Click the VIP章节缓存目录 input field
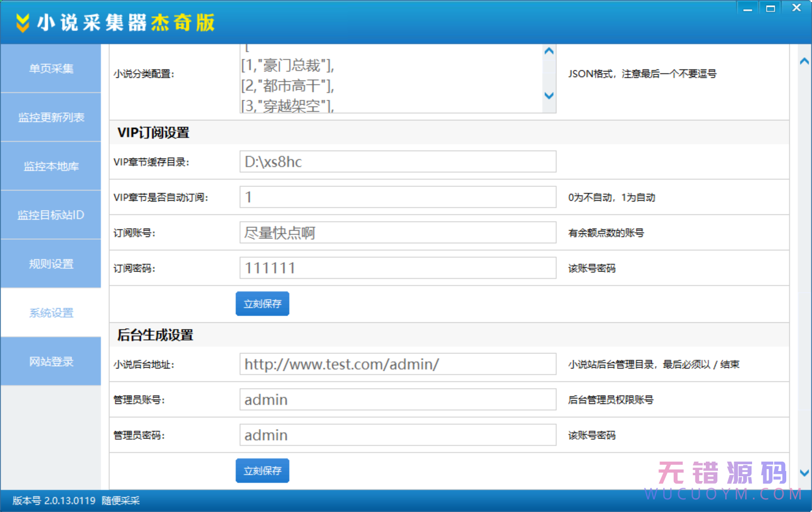Screen dimensions: 812x512 397,162
